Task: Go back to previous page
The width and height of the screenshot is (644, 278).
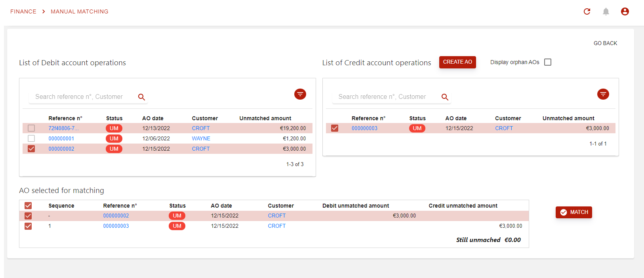Action: (x=605, y=43)
